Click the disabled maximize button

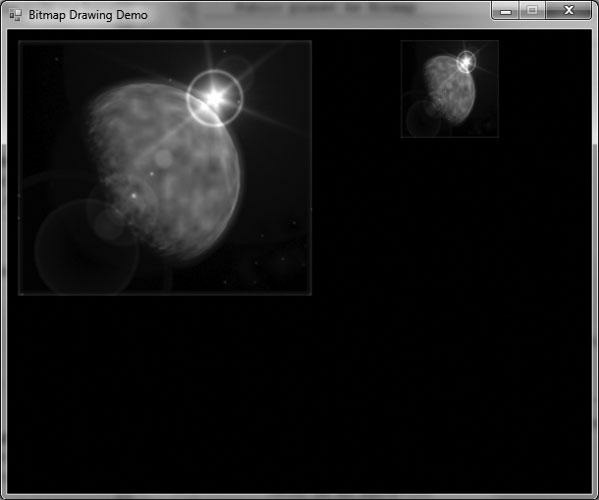(532, 10)
